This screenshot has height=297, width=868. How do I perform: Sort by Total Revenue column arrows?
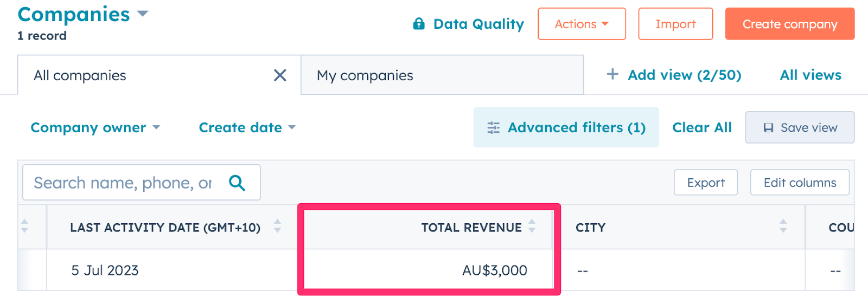pyautogui.click(x=532, y=226)
